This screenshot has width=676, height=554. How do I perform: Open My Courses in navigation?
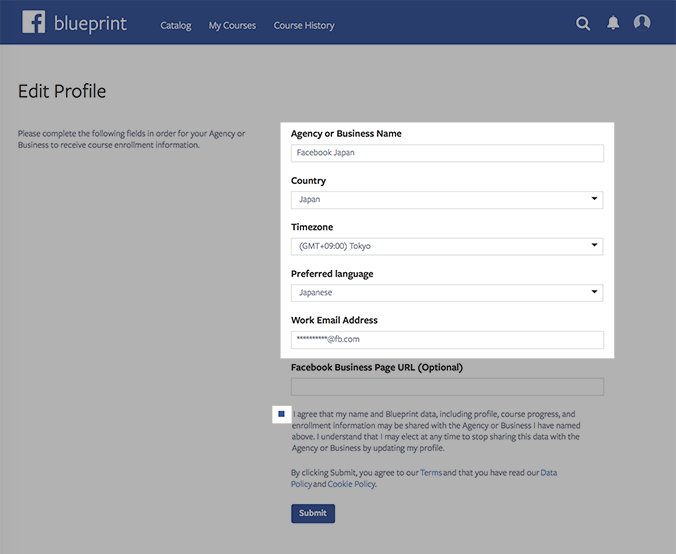pyautogui.click(x=232, y=25)
